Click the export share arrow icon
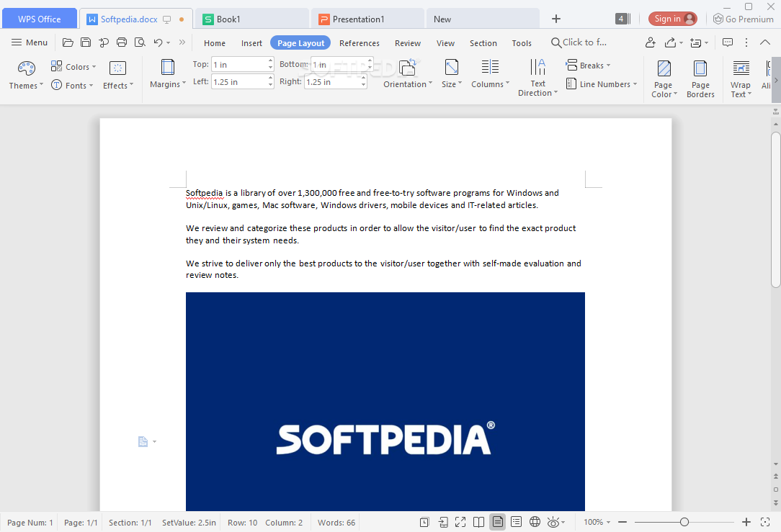Viewport: 781px width, 532px height. click(x=671, y=42)
